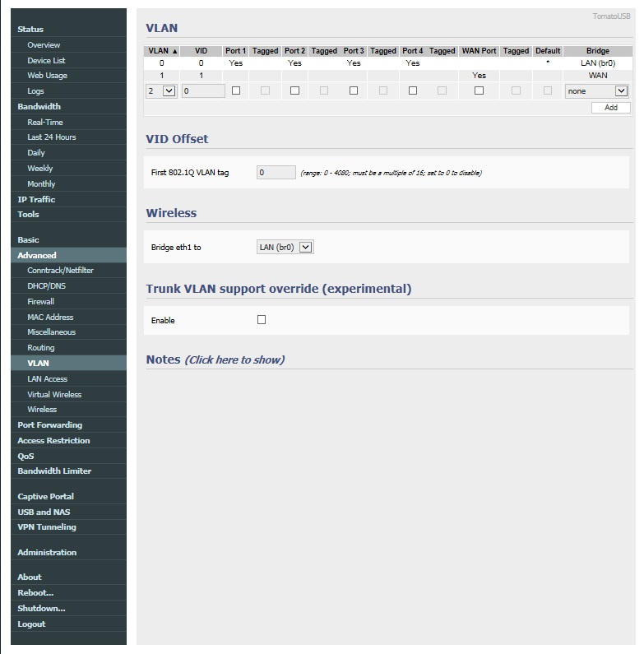644x654 pixels.
Task: Click the First 802.1Q VLAN tag field
Action: click(276, 173)
